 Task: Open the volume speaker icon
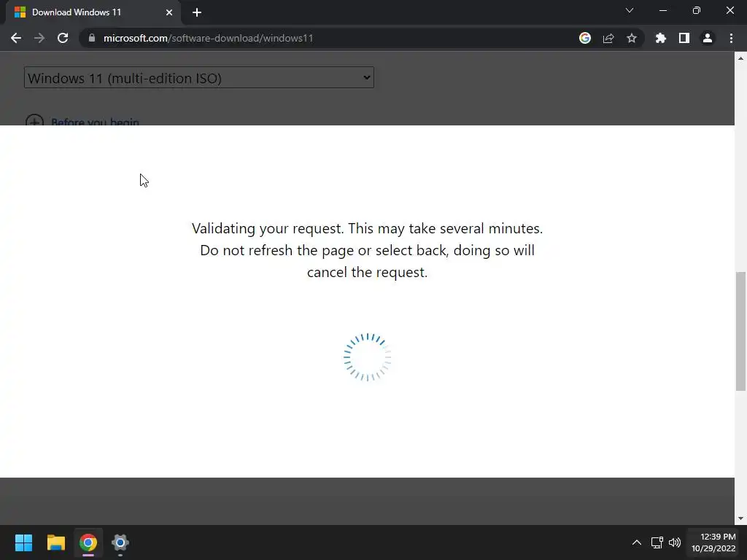675,542
